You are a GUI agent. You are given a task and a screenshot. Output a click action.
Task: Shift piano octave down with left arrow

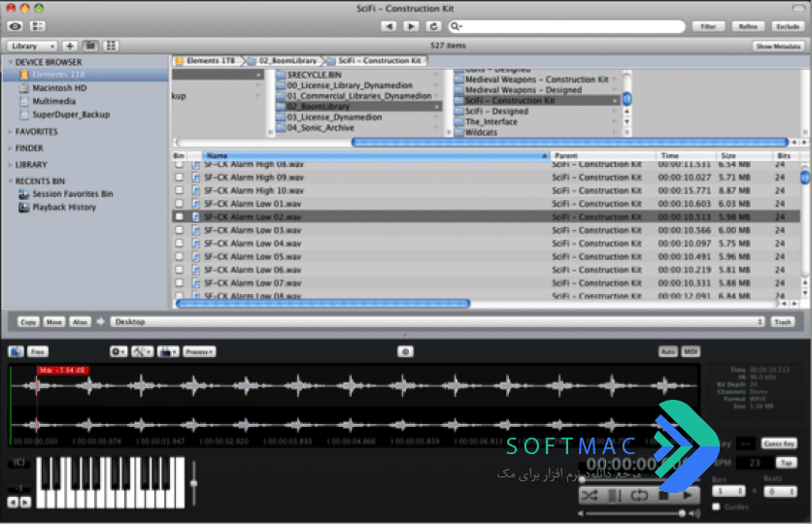(13, 502)
